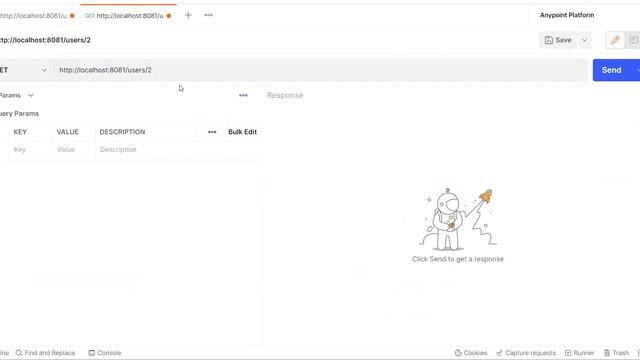Switch to Bulk Edit mode

pos(242,132)
